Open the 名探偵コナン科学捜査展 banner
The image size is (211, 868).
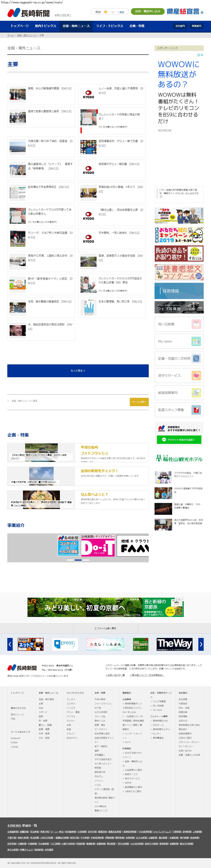[179, 216]
